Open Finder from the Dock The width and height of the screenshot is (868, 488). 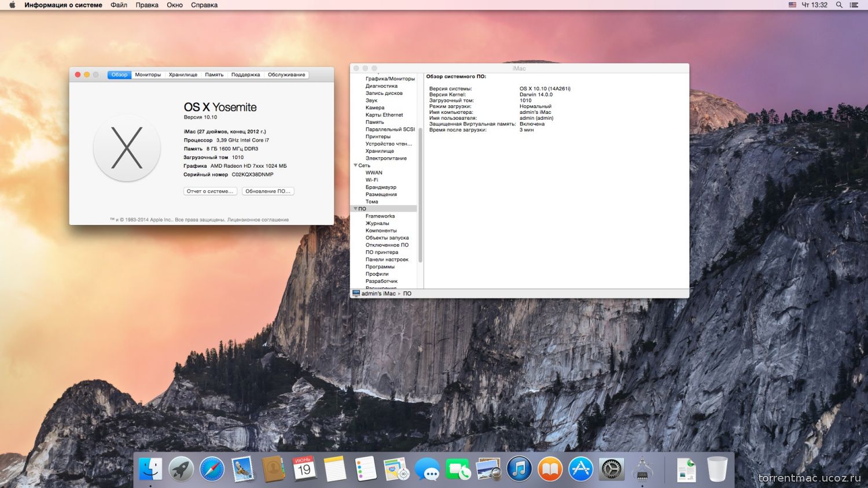150,469
